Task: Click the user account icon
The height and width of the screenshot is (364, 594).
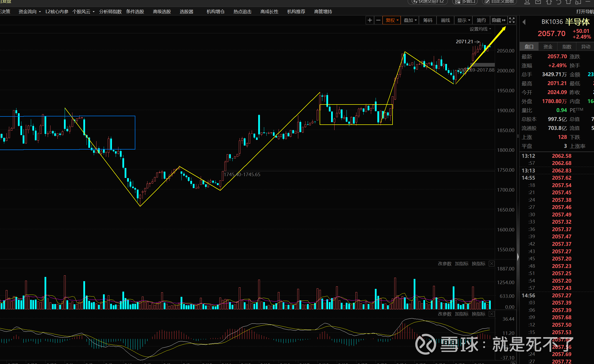Action: click(x=527, y=2)
